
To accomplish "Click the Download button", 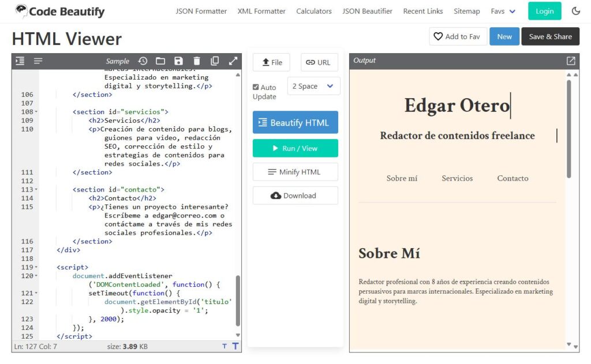I will point(295,196).
